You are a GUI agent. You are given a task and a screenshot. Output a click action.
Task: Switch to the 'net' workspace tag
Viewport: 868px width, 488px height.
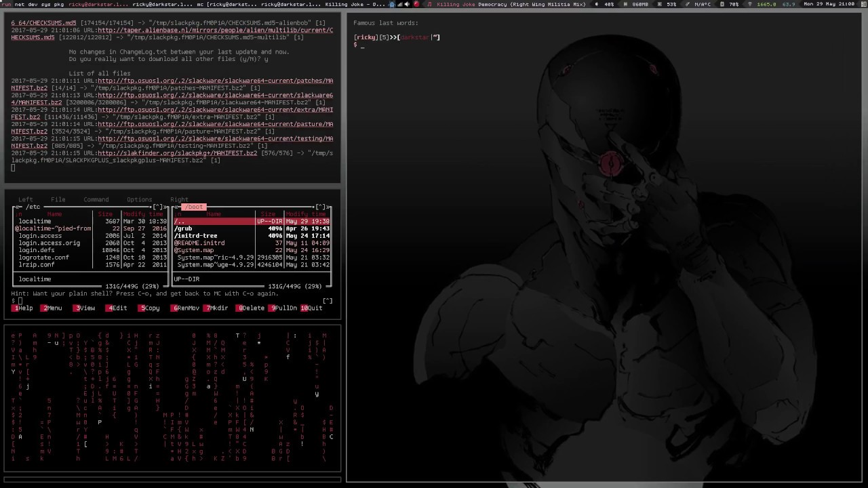[x=19, y=4]
